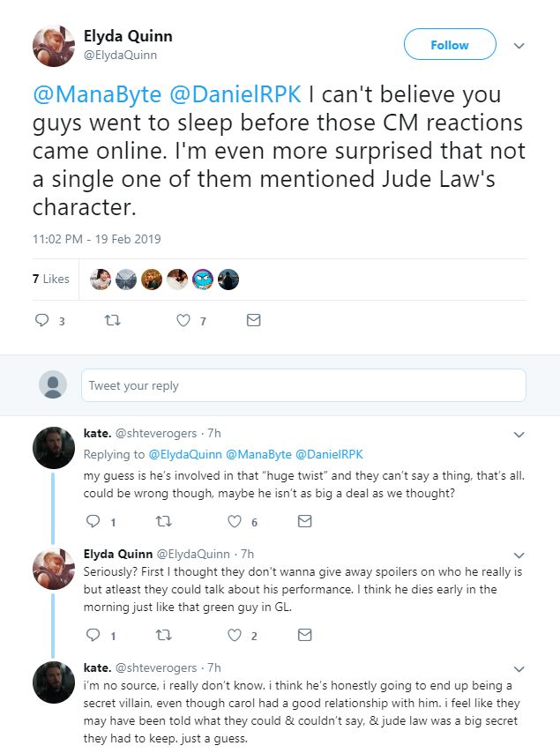The width and height of the screenshot is (560, 753).
Task: Share kate's first reply via message icon
Action: click(304, 521)
